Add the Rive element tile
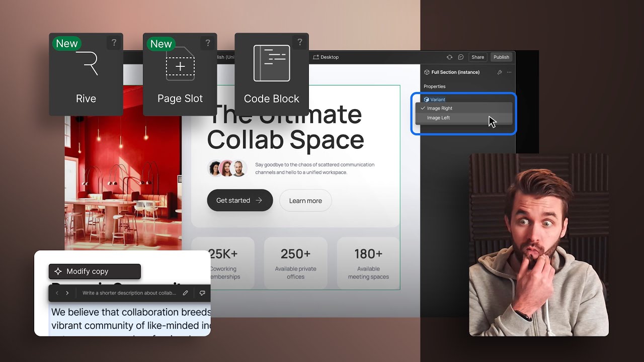The image size is (644, 362). click(86, 74)
